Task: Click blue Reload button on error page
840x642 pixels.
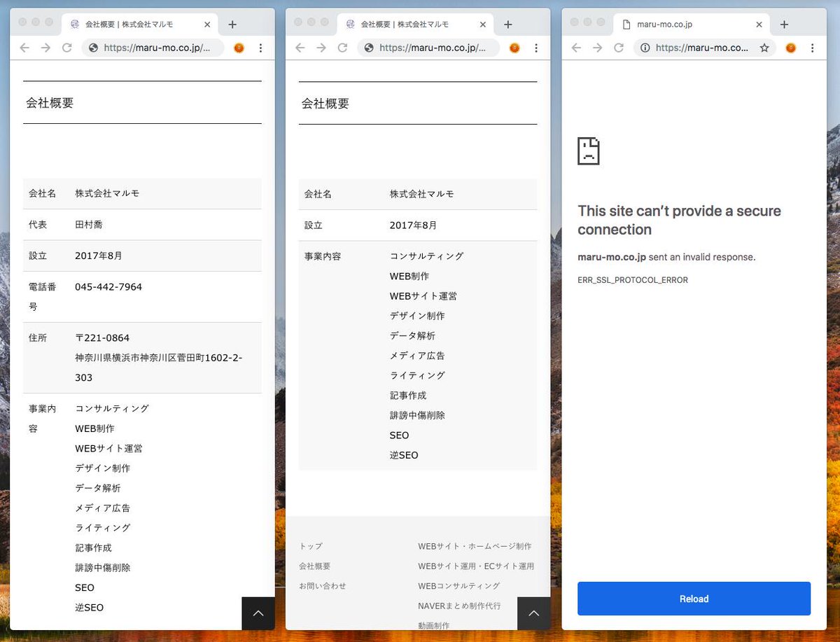Action: click(694, 599)
